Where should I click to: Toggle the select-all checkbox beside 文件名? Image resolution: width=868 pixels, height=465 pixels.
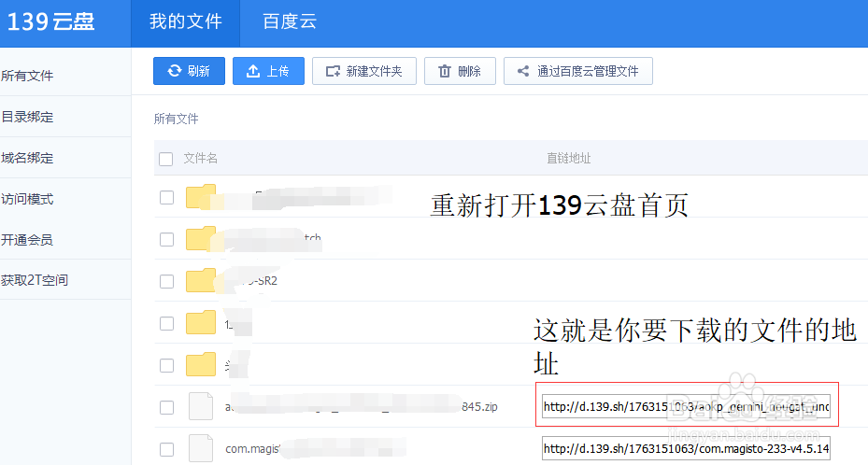click(165, 160)
